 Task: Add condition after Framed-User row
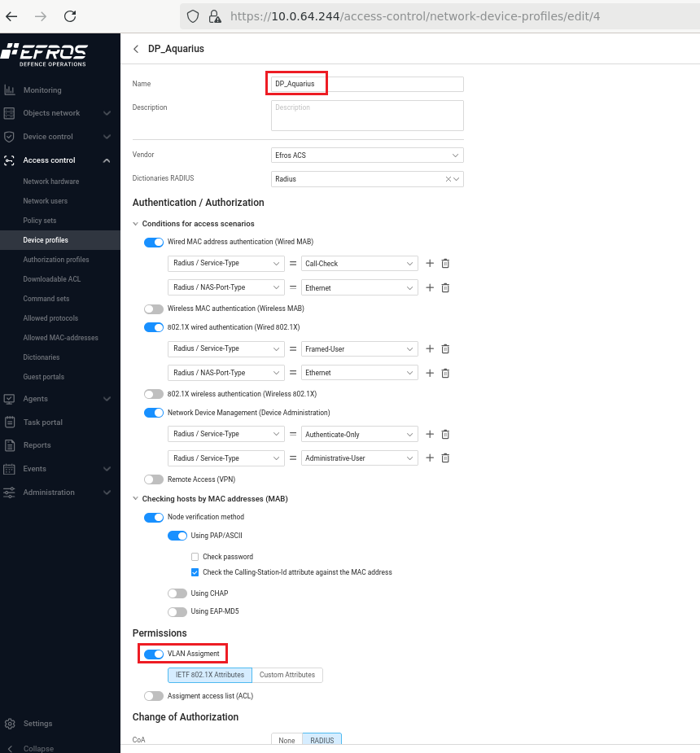(430, 348)
